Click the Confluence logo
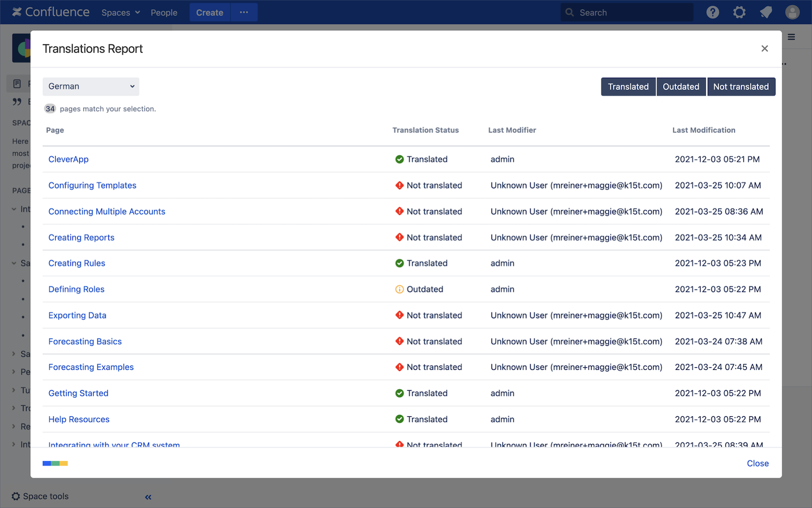The width and height of the screenshot is (812, 508). pyautogui.click(x=51, y=12)
